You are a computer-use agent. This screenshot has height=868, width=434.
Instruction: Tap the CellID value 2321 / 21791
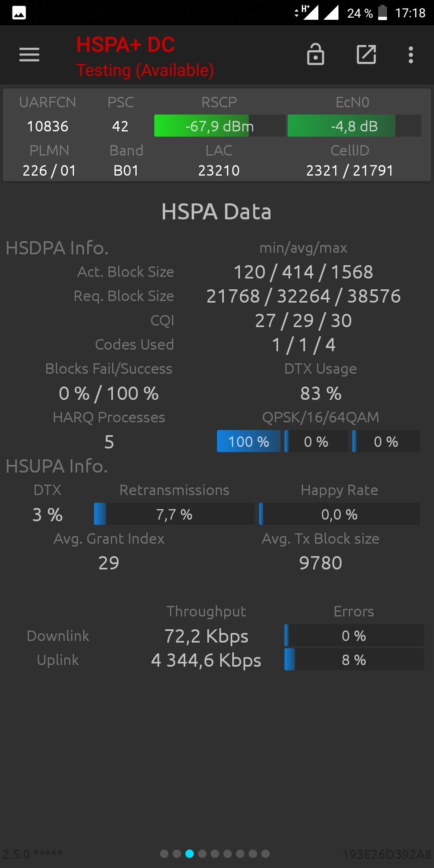(350, 171)
